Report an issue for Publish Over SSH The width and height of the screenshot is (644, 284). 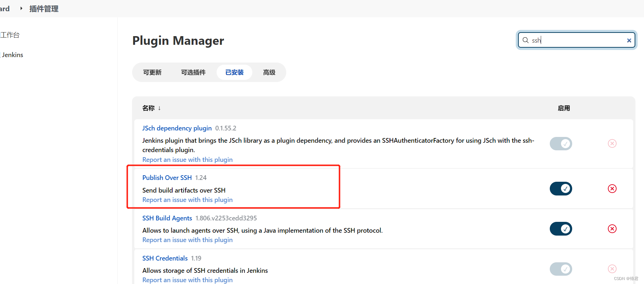pos(187,200)
